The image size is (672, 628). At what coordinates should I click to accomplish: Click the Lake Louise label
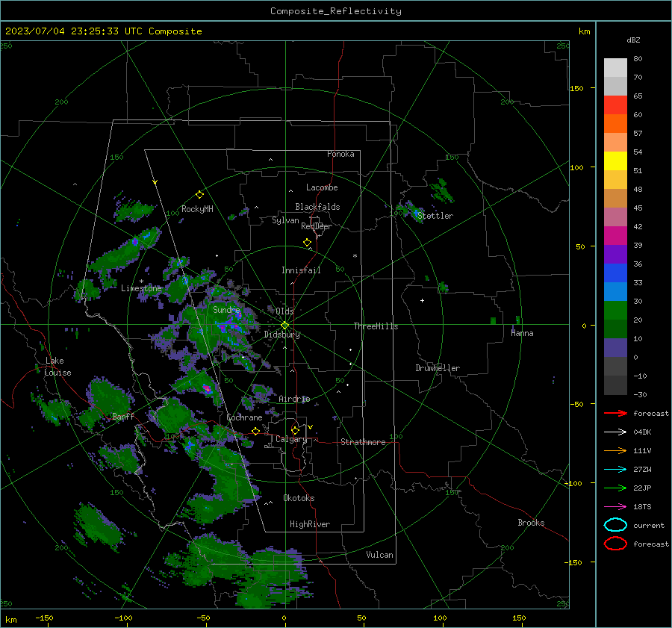point(57,367)
